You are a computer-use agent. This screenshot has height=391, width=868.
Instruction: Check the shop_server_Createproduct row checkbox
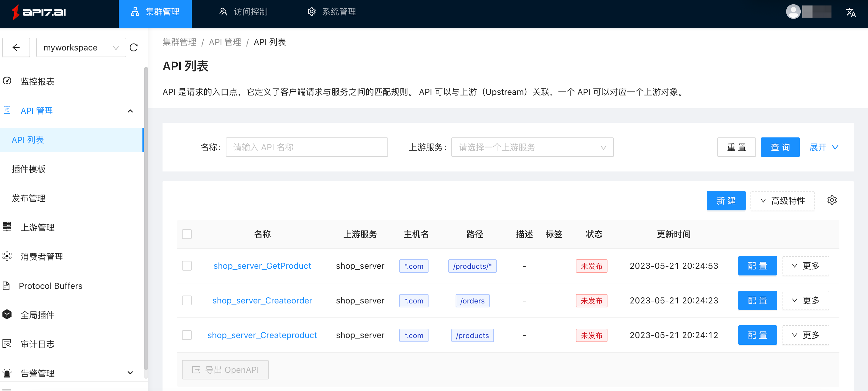pyautogui.click(x=187, y=335)
